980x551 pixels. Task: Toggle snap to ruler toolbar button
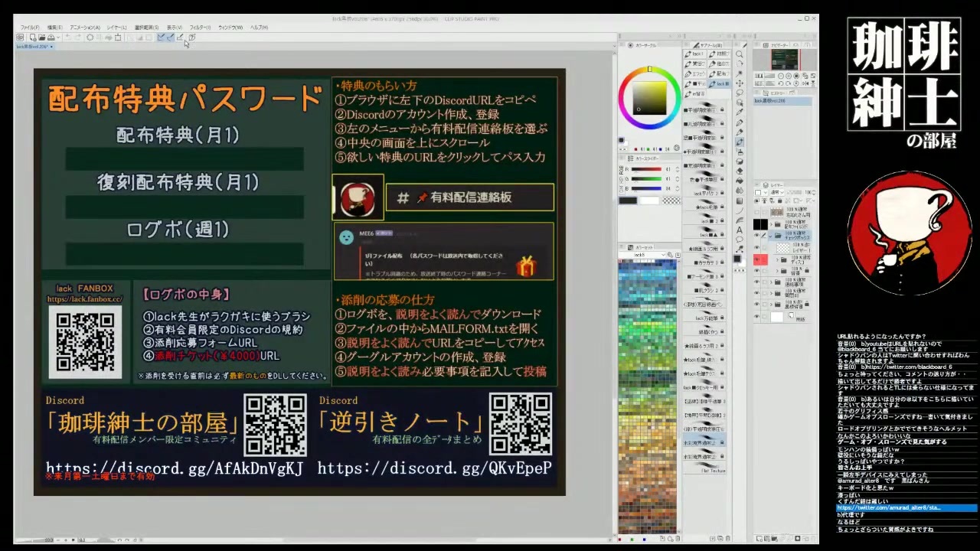[x=159, y=37]
